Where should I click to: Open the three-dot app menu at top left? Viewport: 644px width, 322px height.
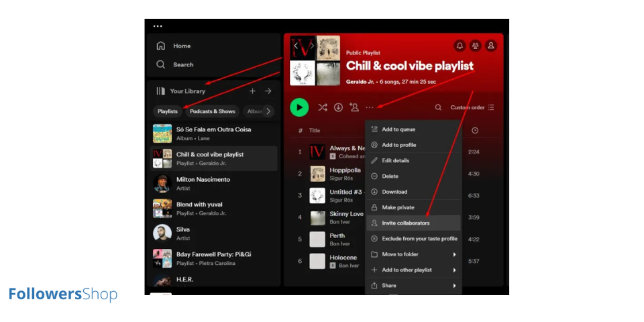158,26
